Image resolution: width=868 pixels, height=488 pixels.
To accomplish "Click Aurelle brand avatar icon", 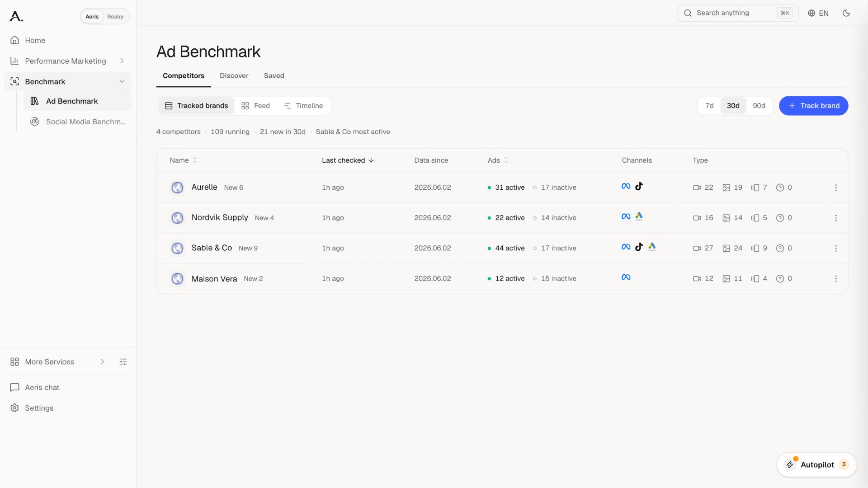I will tap(177, 188).
